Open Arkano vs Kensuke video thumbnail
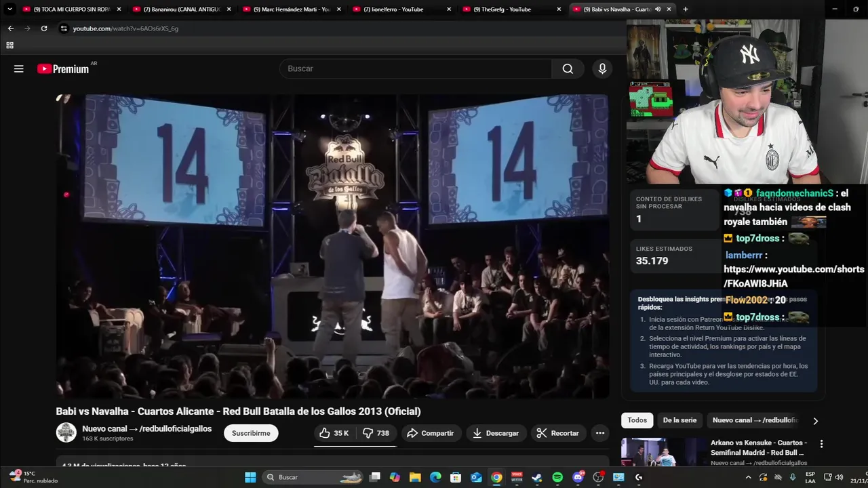Viewport: 868px width, 488px height. point(663,452)
